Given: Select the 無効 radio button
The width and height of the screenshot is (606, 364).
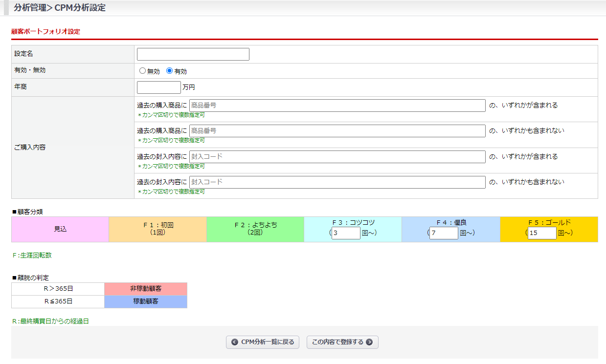Looking at the screenshot, I should coord(143,71).
